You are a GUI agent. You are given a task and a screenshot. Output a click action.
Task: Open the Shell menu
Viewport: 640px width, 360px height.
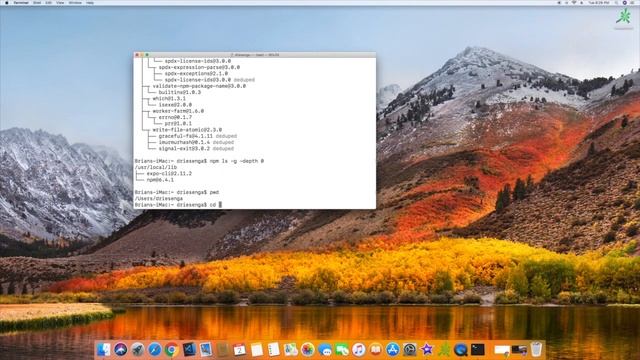(37, 2)
